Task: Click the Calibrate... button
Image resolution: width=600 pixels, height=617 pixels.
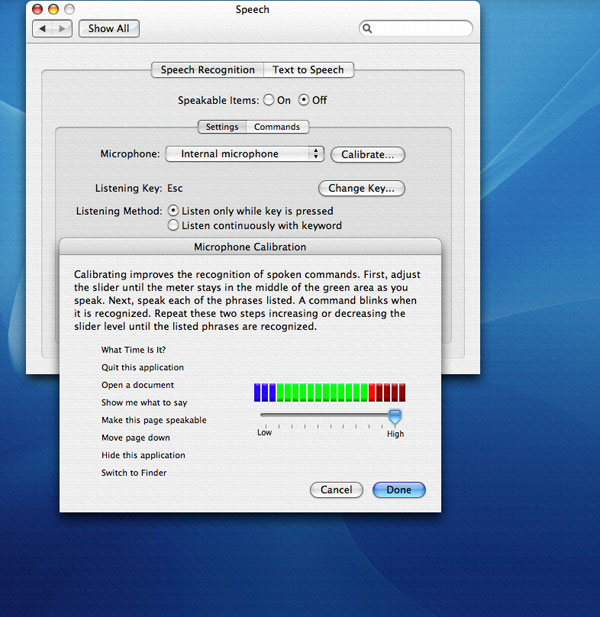Action: point(368,155)
